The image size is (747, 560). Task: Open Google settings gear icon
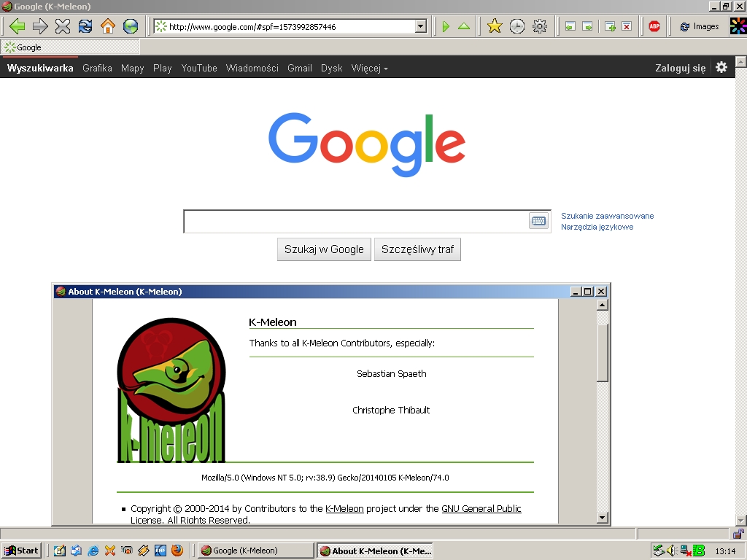(721, 67)
